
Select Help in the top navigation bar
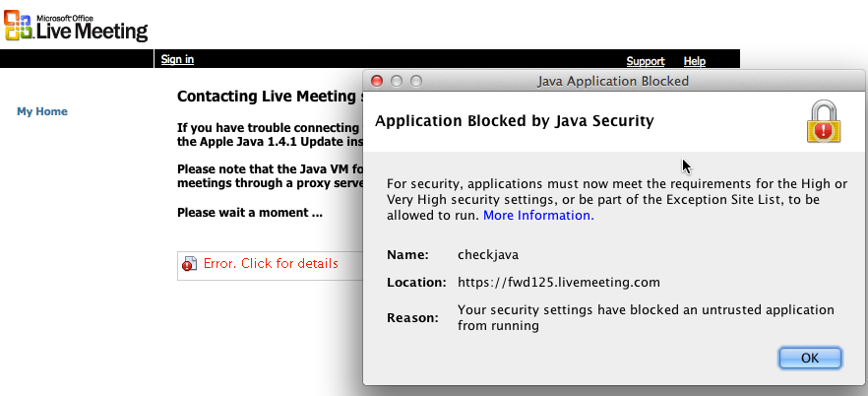coord(695,61)
